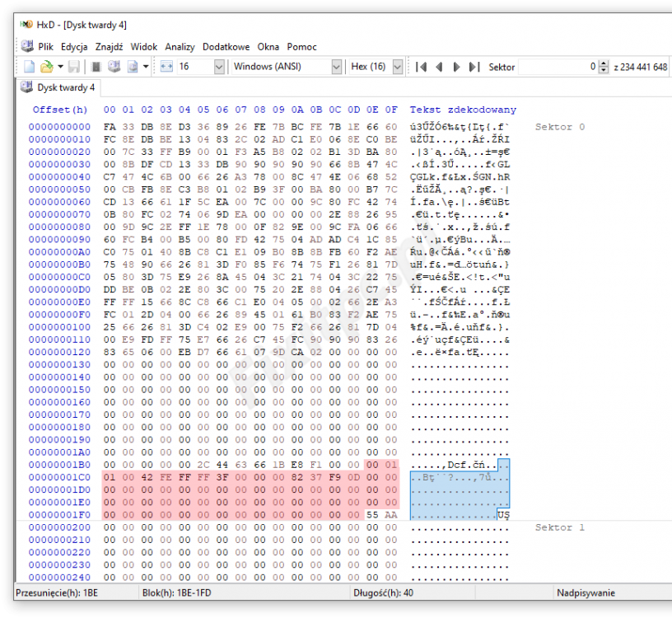Image resolution: width=672 pixels, height=618 pixels.
Task: Click the Save disk icon
Action: coord(74,67)
